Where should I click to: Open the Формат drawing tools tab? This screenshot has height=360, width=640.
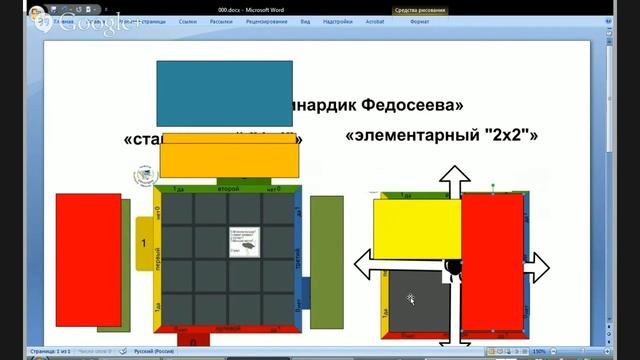point(420,22)
